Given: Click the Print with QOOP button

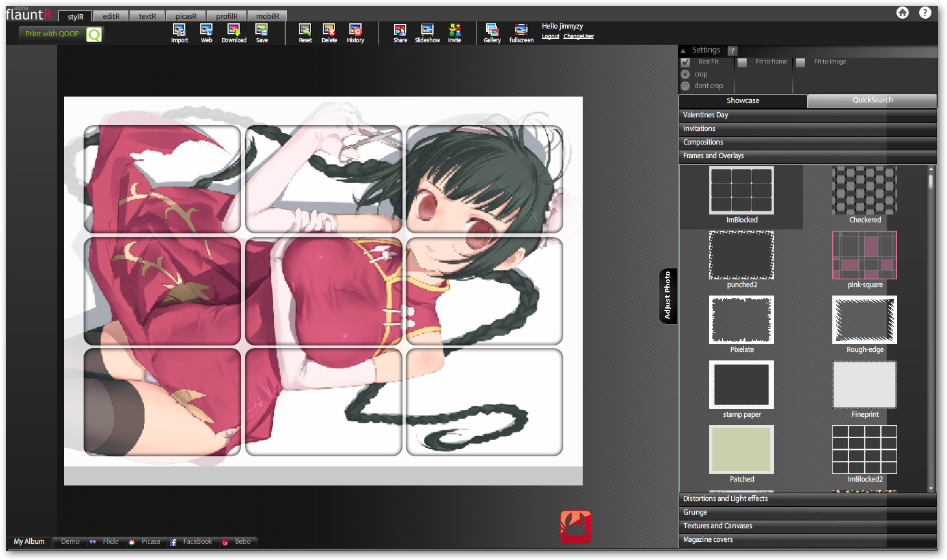Looking at the screenshot, I should point(61,34).
